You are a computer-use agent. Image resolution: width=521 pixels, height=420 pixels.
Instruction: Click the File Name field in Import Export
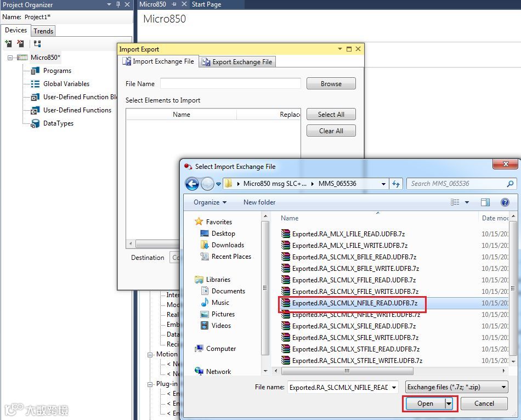pos(230,83)
